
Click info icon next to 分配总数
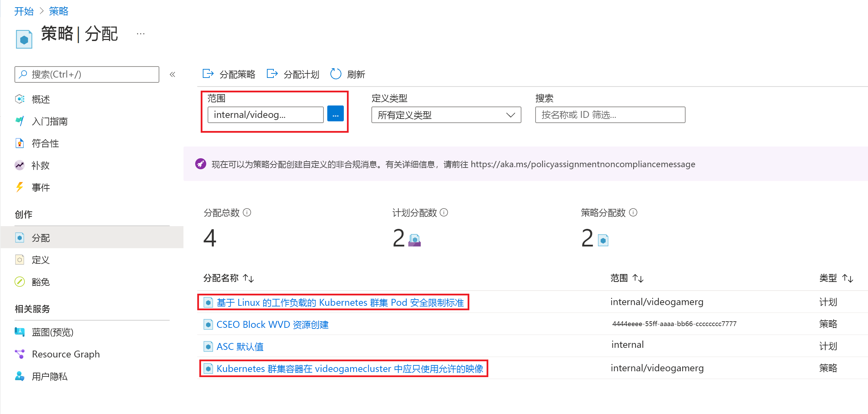coord(247,212)
